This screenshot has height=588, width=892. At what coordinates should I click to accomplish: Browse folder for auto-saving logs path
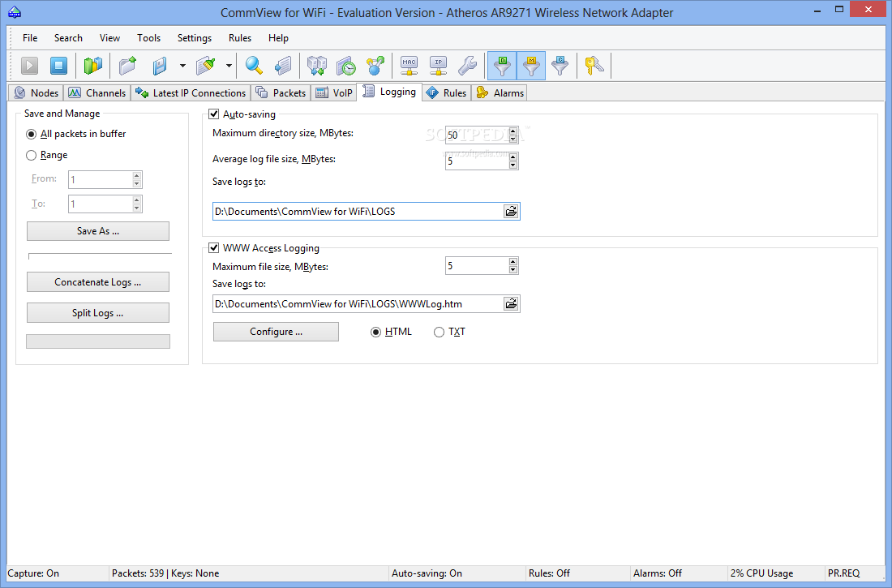pos(511,211)
